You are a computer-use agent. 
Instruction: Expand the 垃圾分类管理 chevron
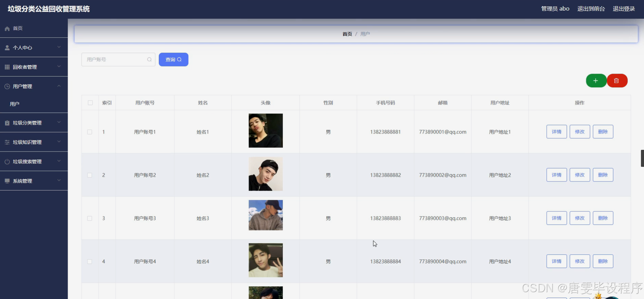(59, 122)
